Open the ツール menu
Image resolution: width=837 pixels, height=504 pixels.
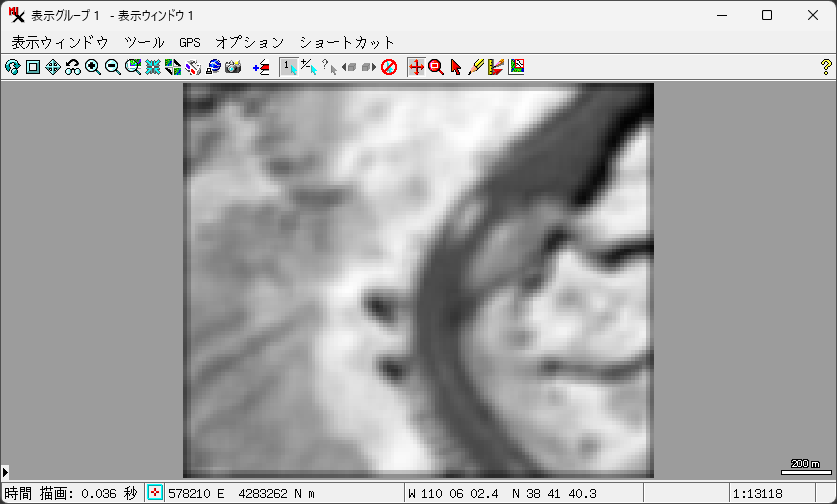pyautogui.click(x=144, y=42)
